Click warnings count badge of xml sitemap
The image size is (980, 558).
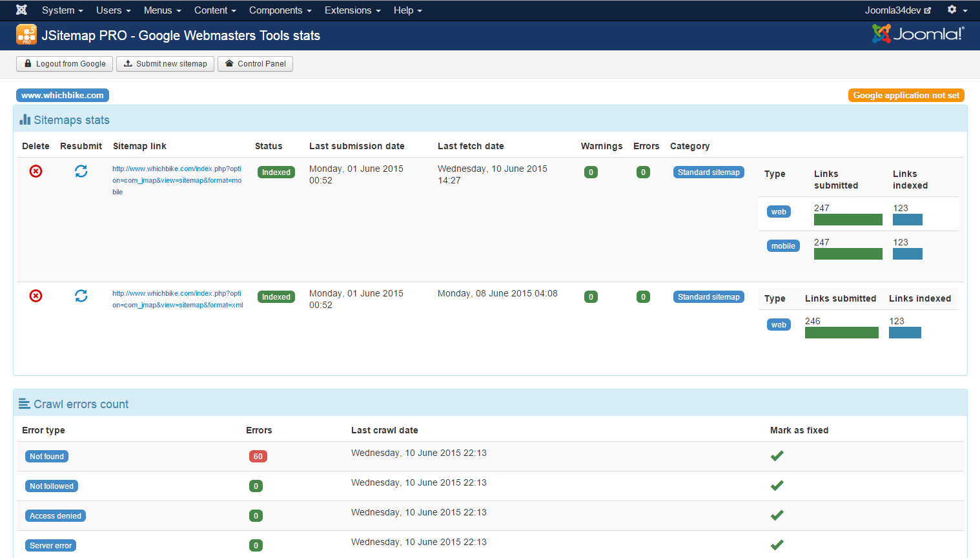click(591, 297)
